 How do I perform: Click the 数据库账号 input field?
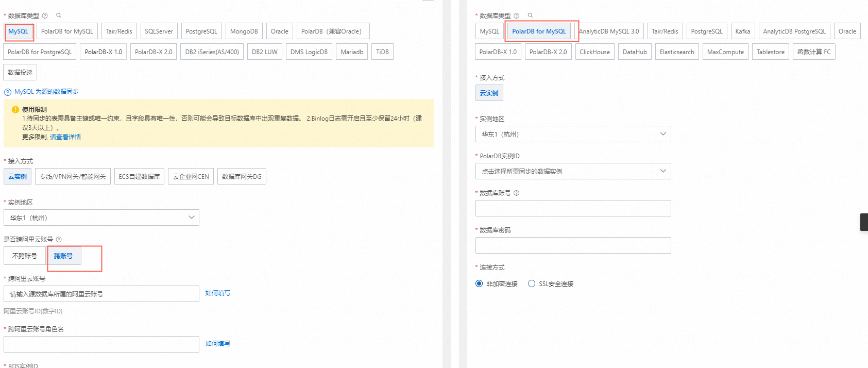coord(573,208)
